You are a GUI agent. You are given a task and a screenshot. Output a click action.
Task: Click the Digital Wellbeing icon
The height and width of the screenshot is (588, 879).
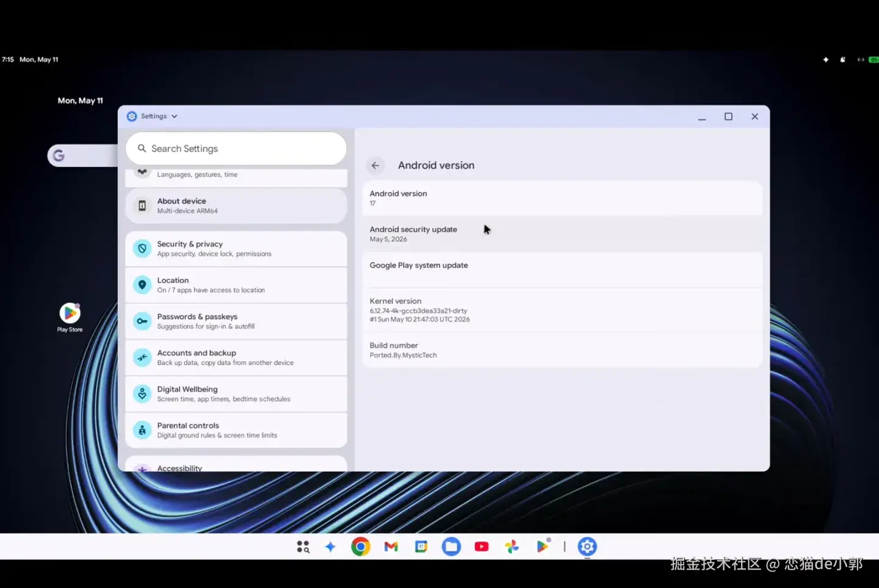point(142,393)
